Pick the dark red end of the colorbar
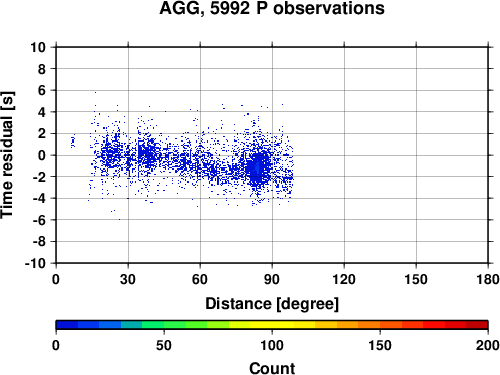 477,325
